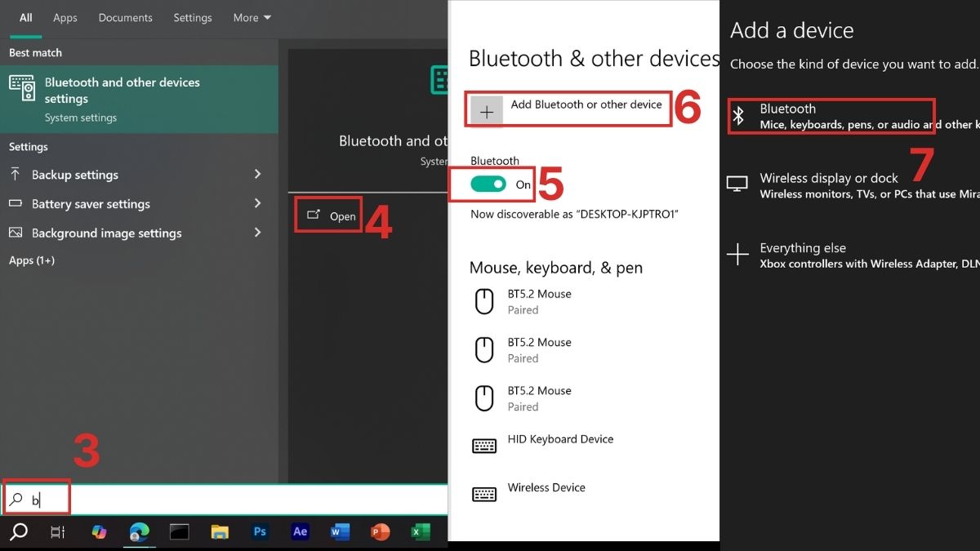
Task: Click the PowerPoint taskbar icon
Action: [x=380, y=532]
